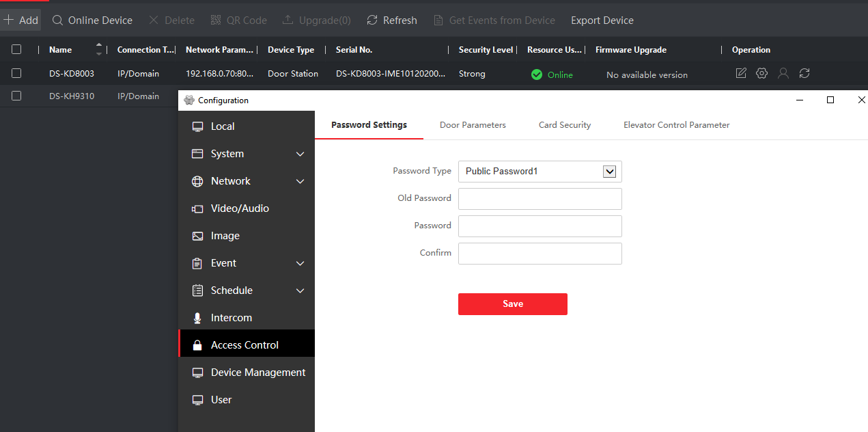Click the red Save button
The image size is (868, 432).
tap(512, 304)
